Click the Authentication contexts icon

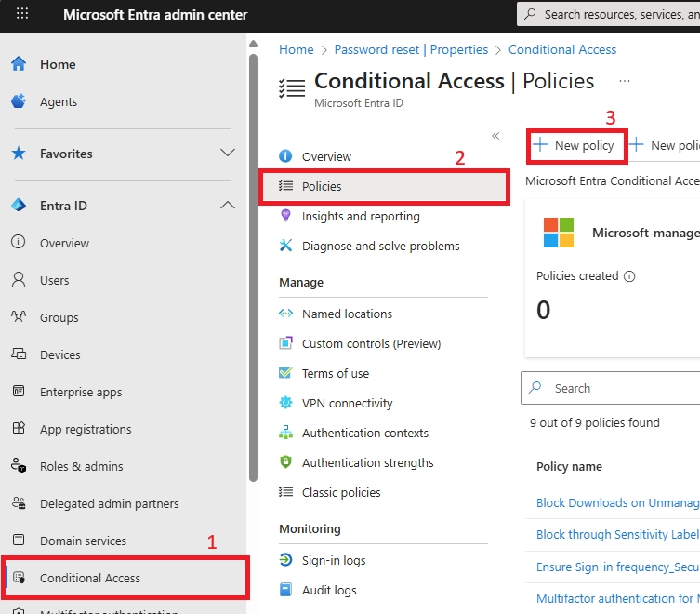coord(285,432)
